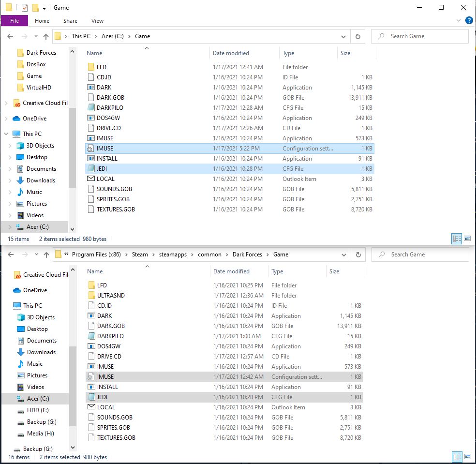Click the quick access Properties checkmark icon
The image size is (476, 464).
[x=25, y=8]
